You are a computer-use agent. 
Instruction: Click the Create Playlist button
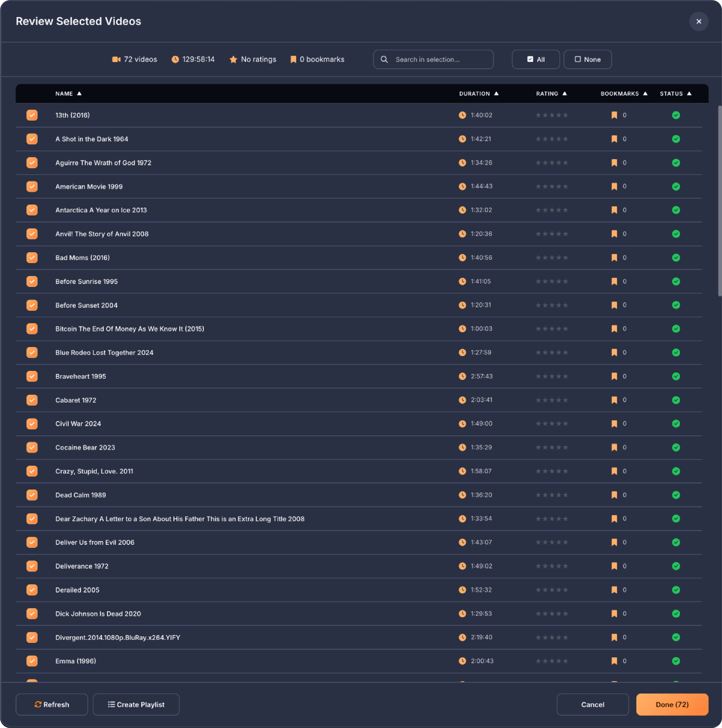tap(136, 704)
